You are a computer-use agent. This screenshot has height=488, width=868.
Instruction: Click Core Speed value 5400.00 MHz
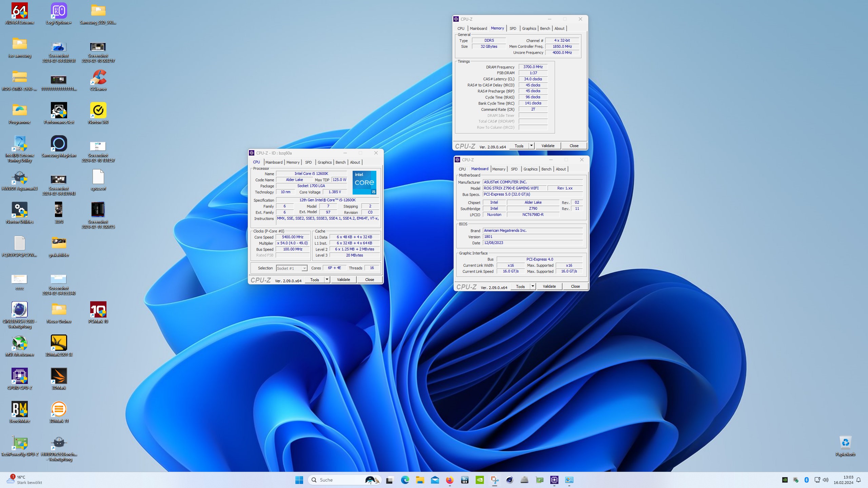pyautogui.click(x=293, y=237)
